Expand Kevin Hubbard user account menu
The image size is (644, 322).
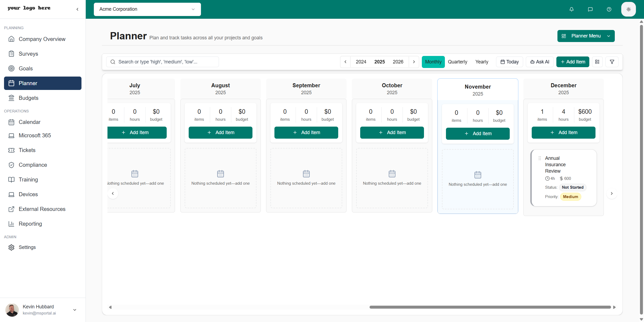75,310
